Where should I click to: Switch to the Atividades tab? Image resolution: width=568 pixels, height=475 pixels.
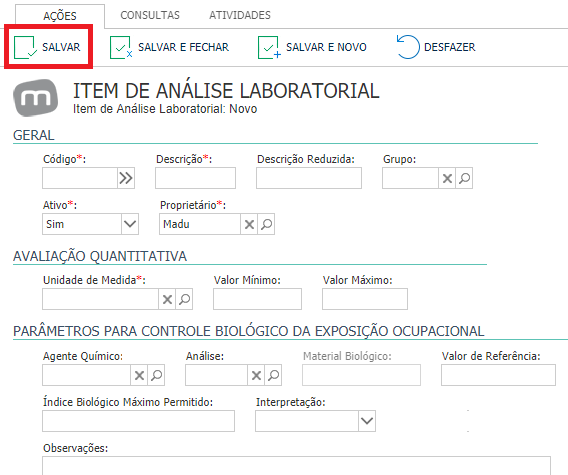240,15
